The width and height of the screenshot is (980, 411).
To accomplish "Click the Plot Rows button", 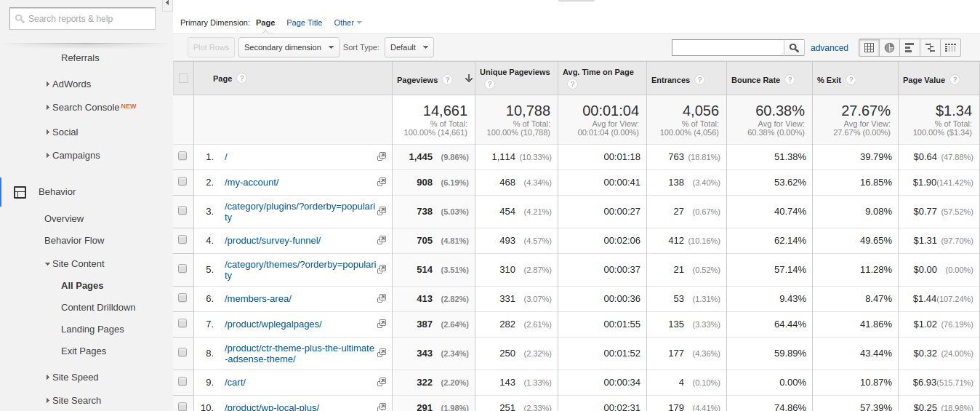I will point(211,47).
